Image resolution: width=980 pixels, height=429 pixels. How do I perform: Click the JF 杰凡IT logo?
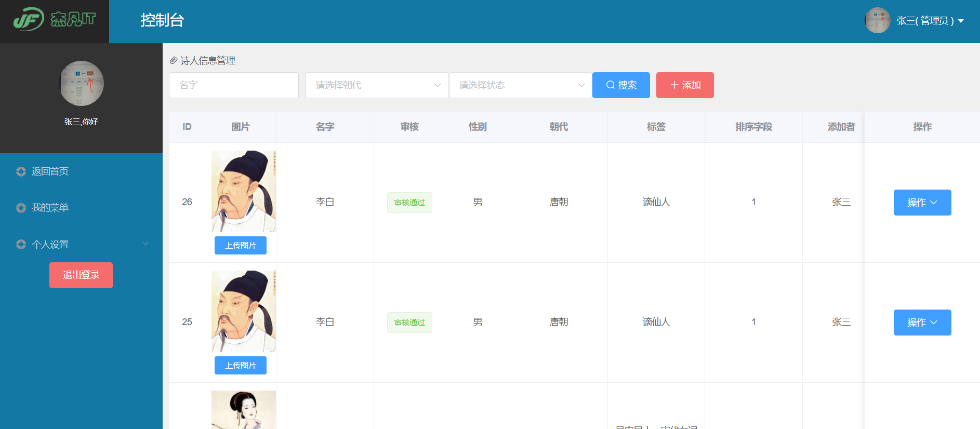[x=54, y=20]
